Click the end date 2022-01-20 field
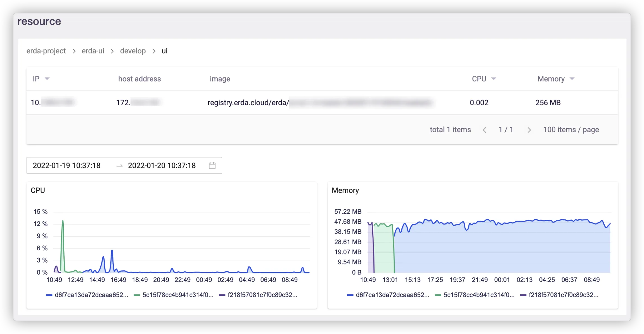Viewport: 644px width, 334px height. (x=162, y=165)
